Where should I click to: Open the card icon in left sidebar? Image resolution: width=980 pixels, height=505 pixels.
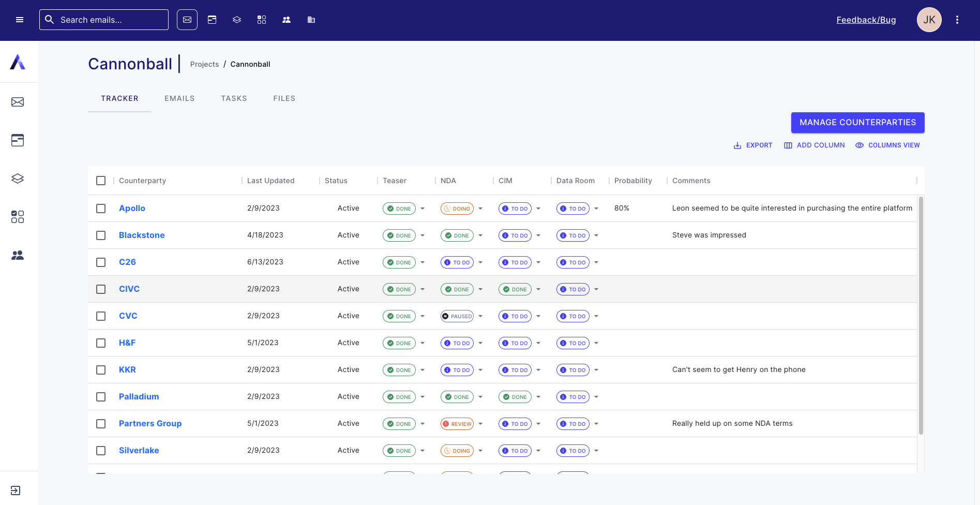18,140
